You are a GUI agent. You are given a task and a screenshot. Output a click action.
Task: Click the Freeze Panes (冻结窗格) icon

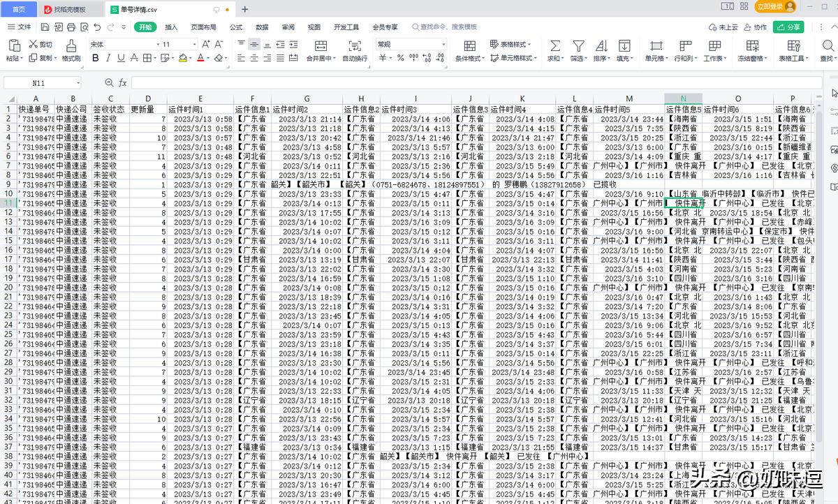pos(752,46)
